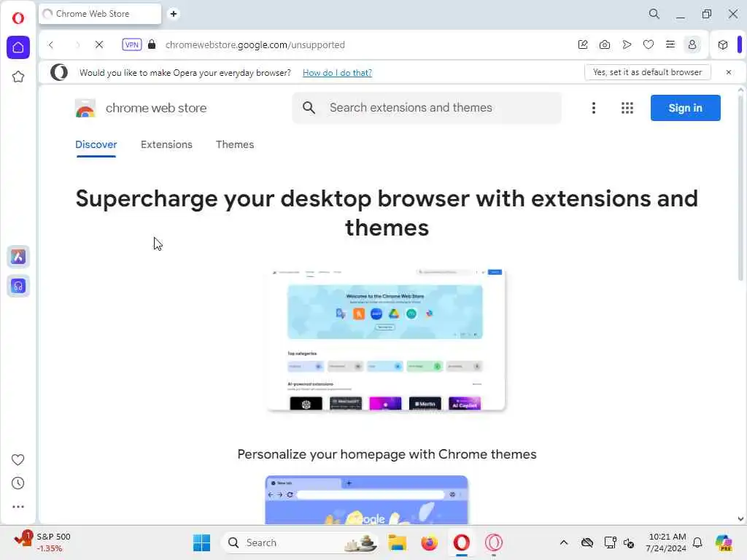The image size is (747, 560).
Task: Open the edit/share page icon in toolbar
Action: [583, 44]
